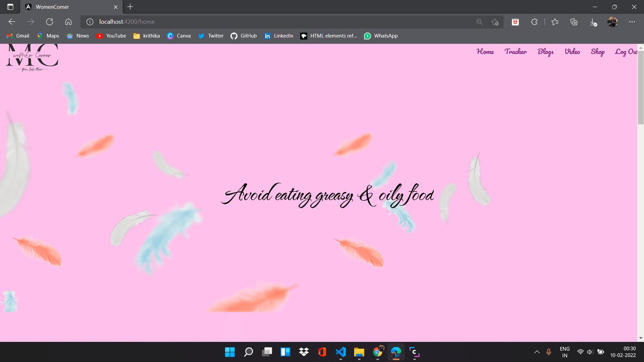644x362 pixels.
Task: Switch to Microsoft Edge on the taskbar
Action: point(396,352)
